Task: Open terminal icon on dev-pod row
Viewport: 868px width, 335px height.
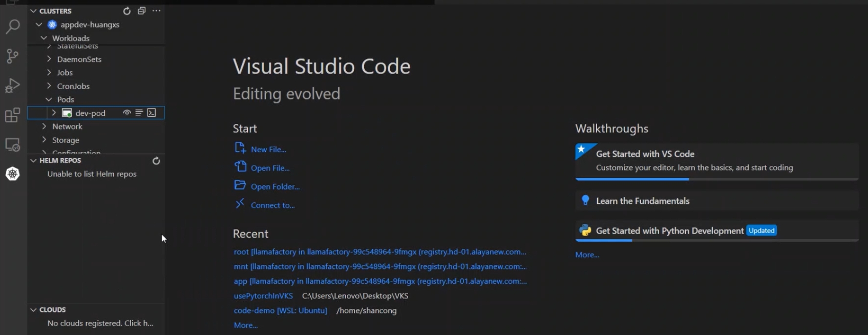Action: pos(152,113)
